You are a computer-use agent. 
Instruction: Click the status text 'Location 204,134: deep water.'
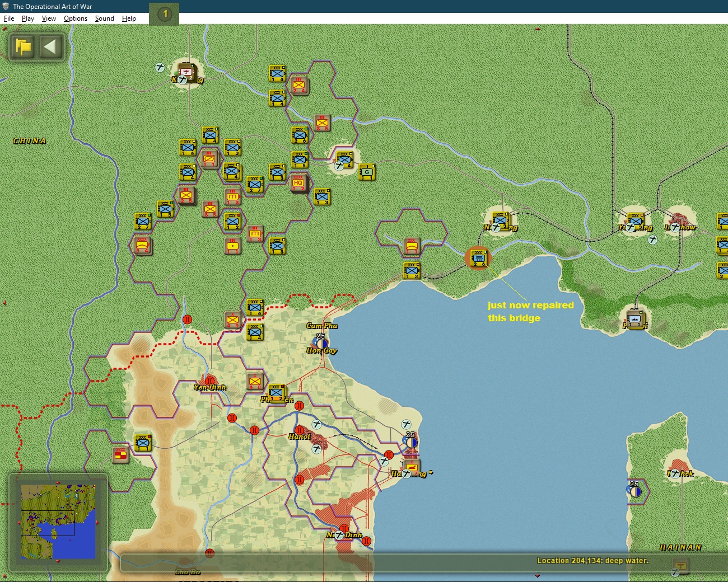point(593,561)
